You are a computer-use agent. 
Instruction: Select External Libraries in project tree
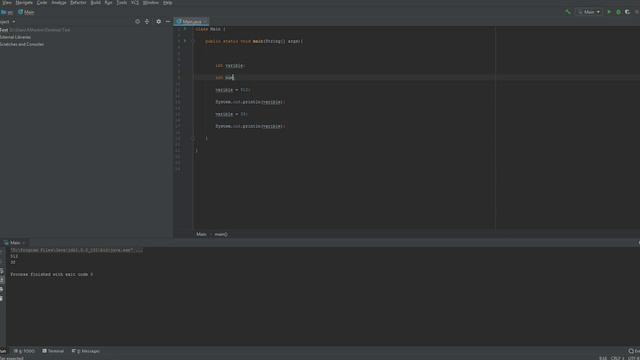[16, 37]
